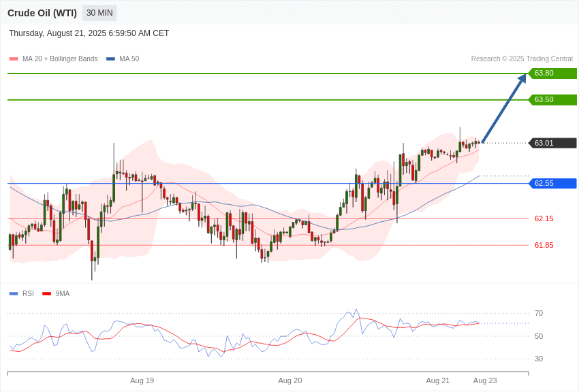Click the MA 20 + Bollinger Bands legend swatch
Image resolution: width=579 pixels, height=392 pixels.
[x=14, y=59]
